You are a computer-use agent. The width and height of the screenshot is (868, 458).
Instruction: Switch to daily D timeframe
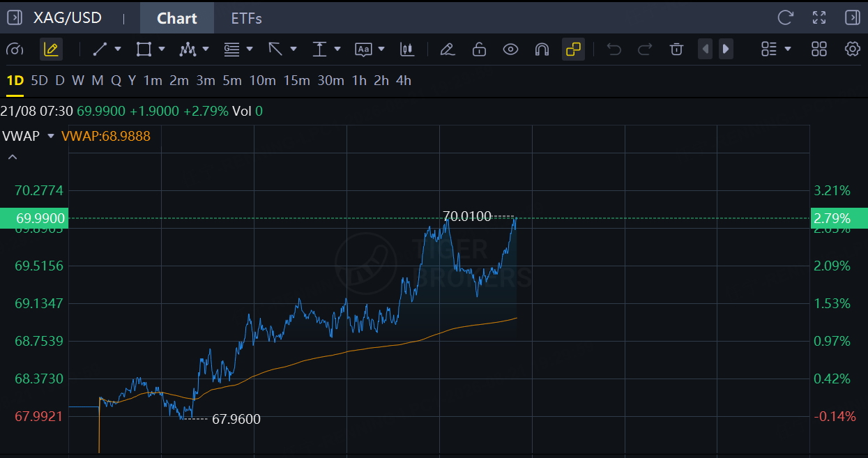coord(60,81)
